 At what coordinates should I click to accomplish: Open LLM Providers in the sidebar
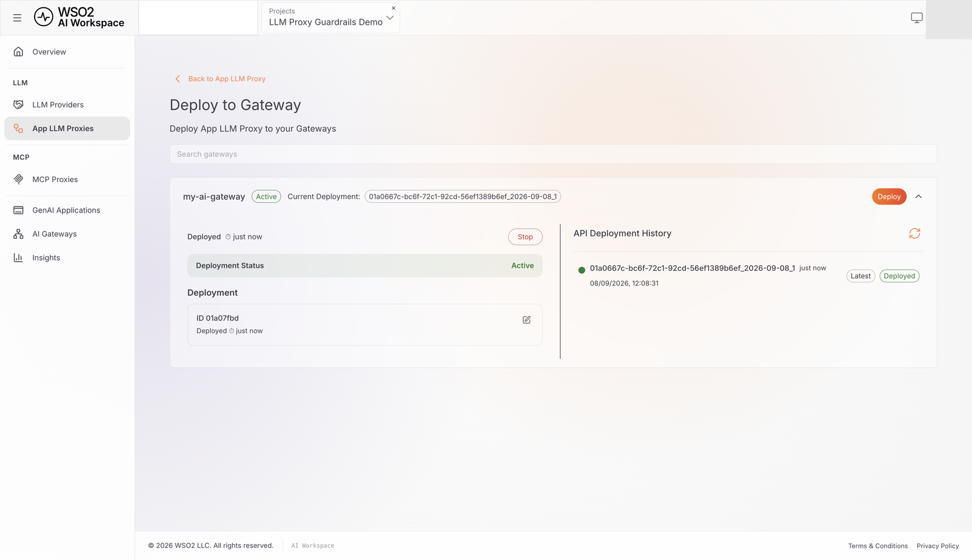point(67,104)
